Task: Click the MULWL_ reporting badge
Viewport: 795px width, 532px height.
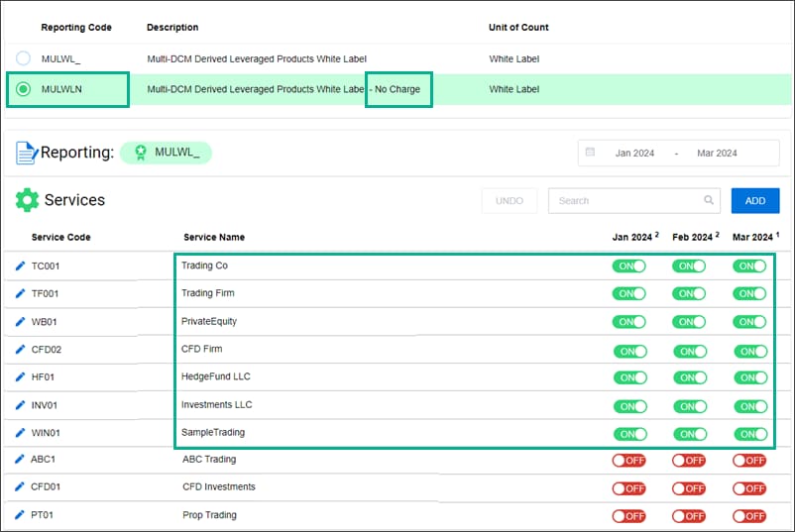Action: [x=166, y=153]
